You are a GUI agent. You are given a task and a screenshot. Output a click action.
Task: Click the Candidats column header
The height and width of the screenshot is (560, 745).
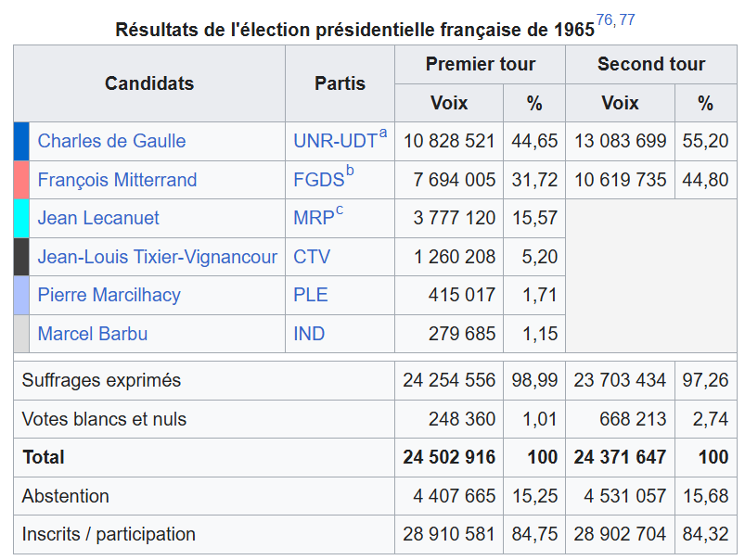coord(149,83)
